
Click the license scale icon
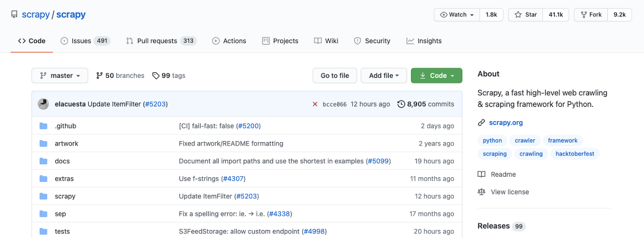(x=481, y=192)
